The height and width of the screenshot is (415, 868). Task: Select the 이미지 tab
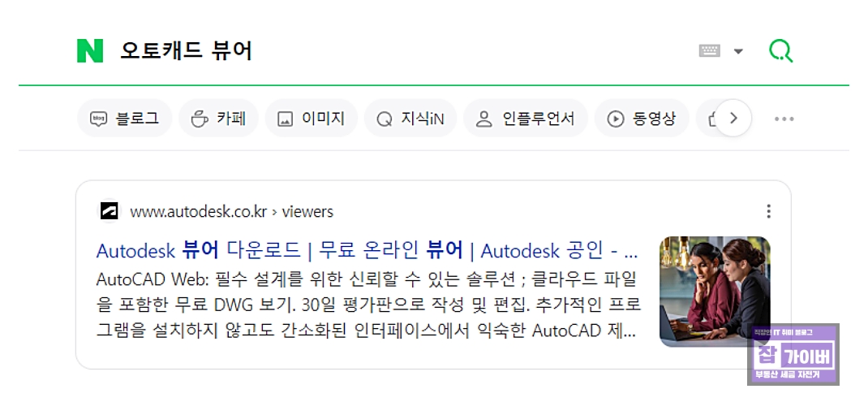point(312,118)
